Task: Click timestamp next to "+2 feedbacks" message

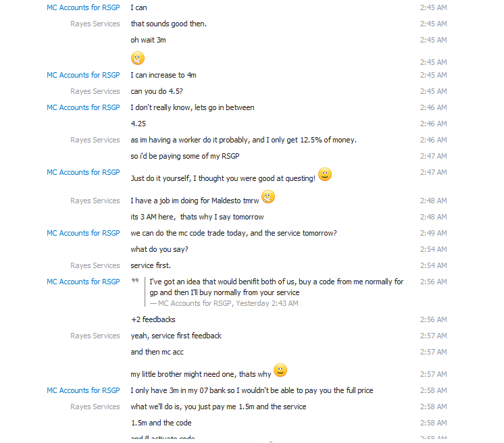Action: point(433,319)
